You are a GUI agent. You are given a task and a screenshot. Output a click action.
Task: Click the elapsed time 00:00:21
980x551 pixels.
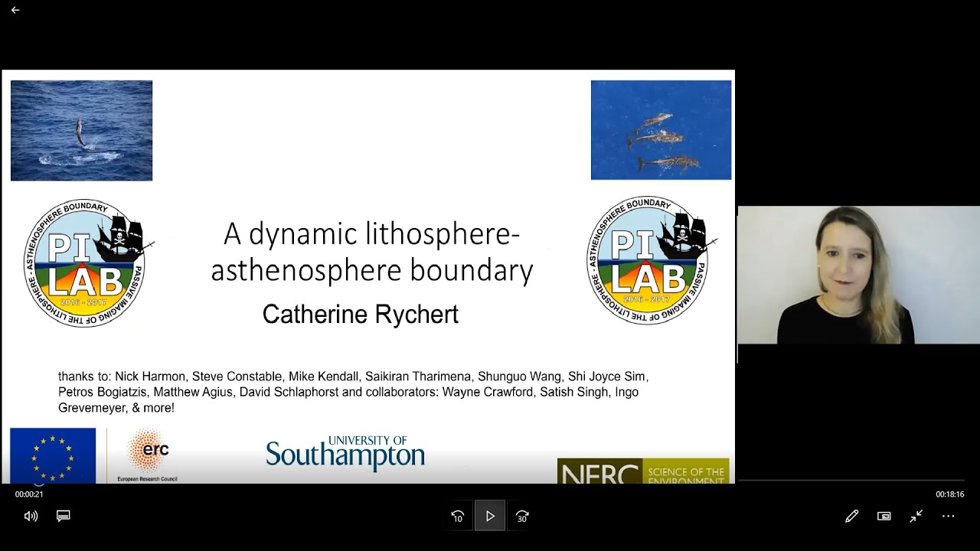tap(29, 494)
